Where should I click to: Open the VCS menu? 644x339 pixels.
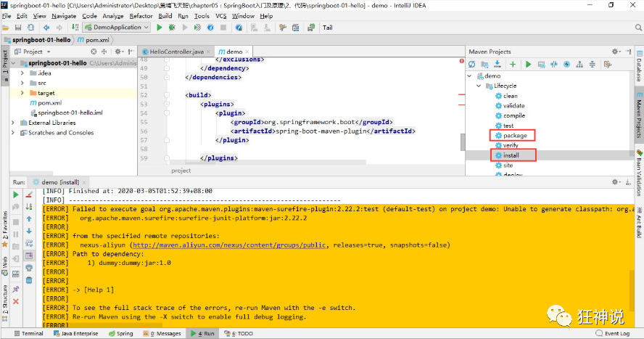tap(221, 16)
